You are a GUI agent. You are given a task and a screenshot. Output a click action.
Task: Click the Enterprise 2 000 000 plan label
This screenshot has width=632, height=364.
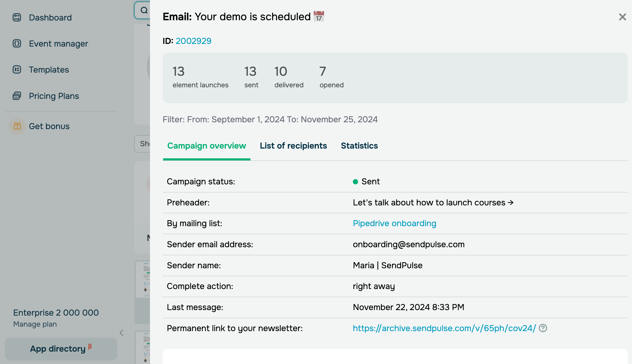tap(56, 313)
